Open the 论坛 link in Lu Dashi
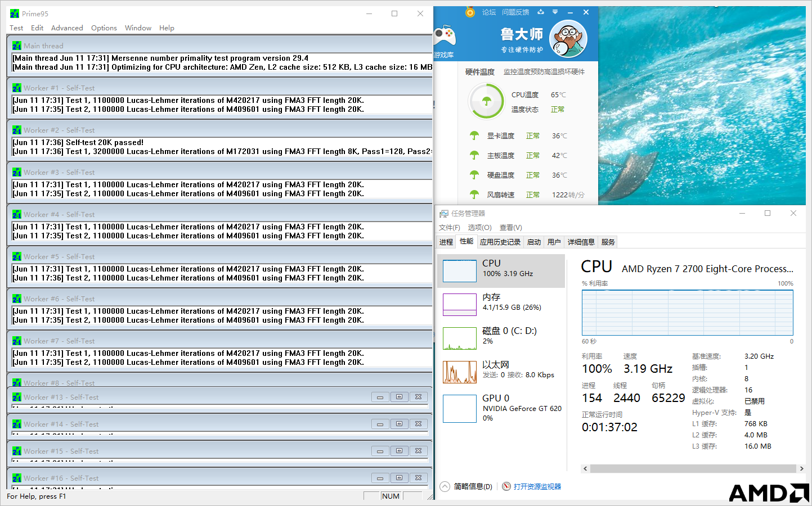The image size is (812, 506). click(x=489, y=12)
